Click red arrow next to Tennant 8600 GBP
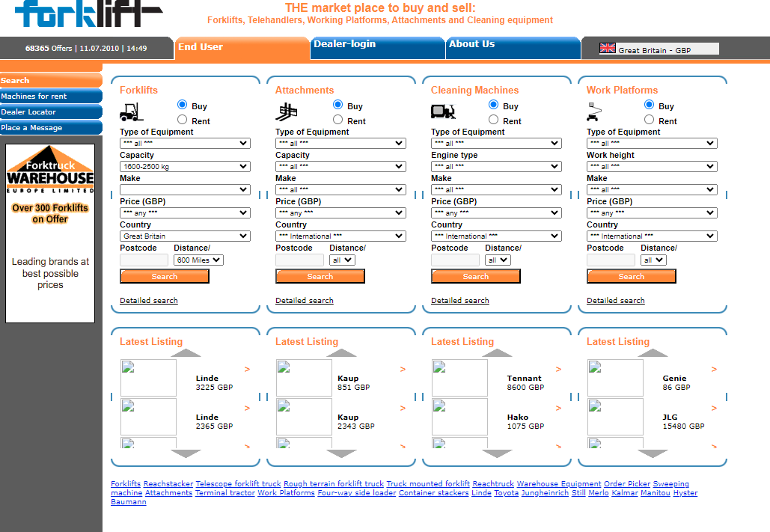Image resolution: width=770 pixels, height=532 pixels. (558, 369)
